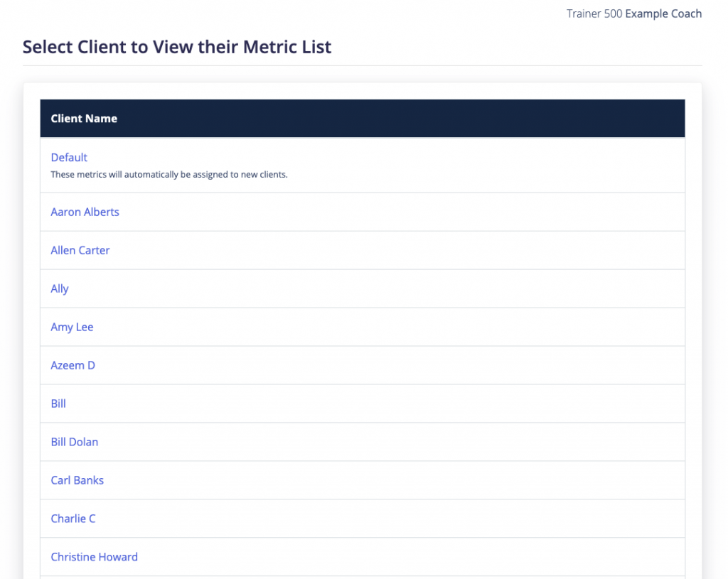Open the Bill Dolan client link
This screenshot has height=579, width=728.
click(x=74, y=442)
